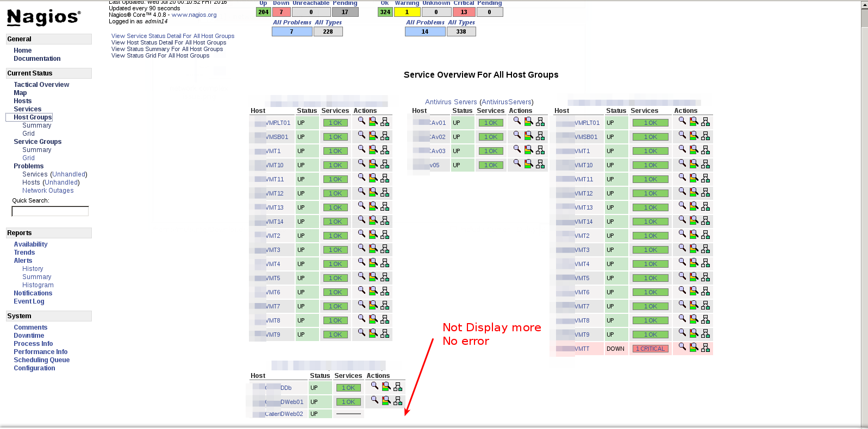View extended information magnifier for host CAv01
The width and height of the screenshot is (868, 429).
tap(517, 121)
